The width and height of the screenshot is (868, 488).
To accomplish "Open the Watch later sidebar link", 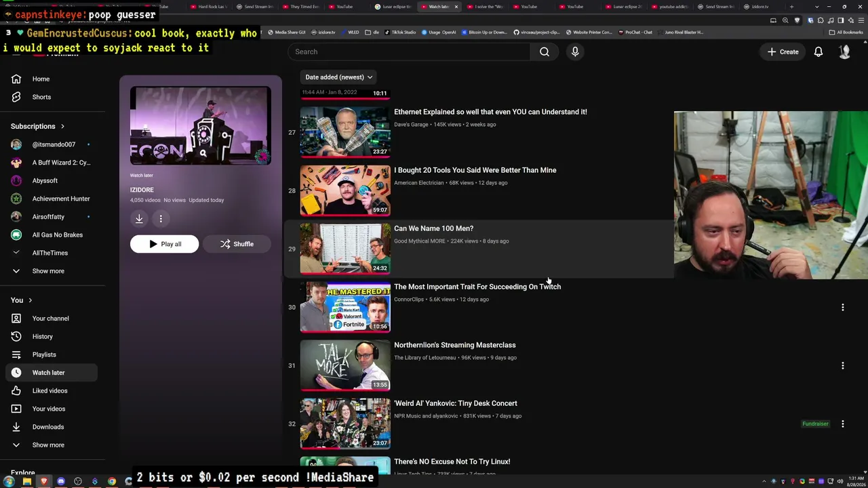I will point(52,373).
